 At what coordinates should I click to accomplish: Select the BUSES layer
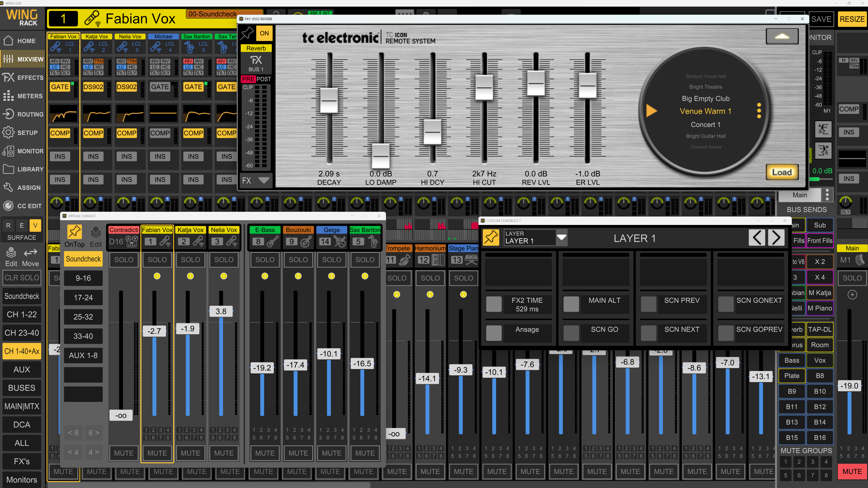pyautogui.click(x=22, y=388)
